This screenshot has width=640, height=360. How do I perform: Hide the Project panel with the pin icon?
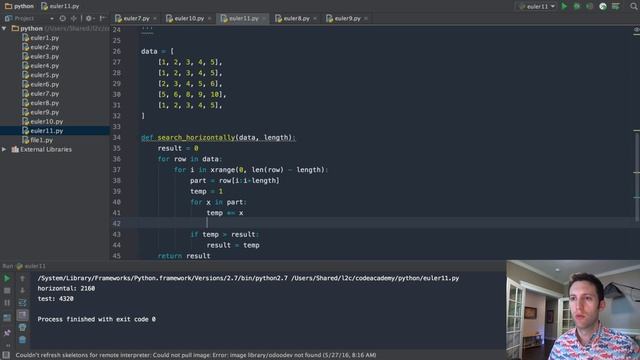pyautogui.click(x=102, y=18)
